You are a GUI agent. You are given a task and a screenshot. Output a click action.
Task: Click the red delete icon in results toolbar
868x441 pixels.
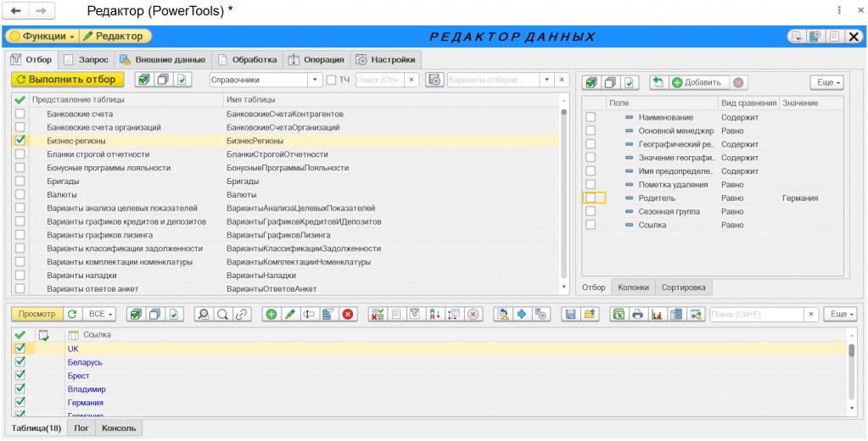point(347,314)
